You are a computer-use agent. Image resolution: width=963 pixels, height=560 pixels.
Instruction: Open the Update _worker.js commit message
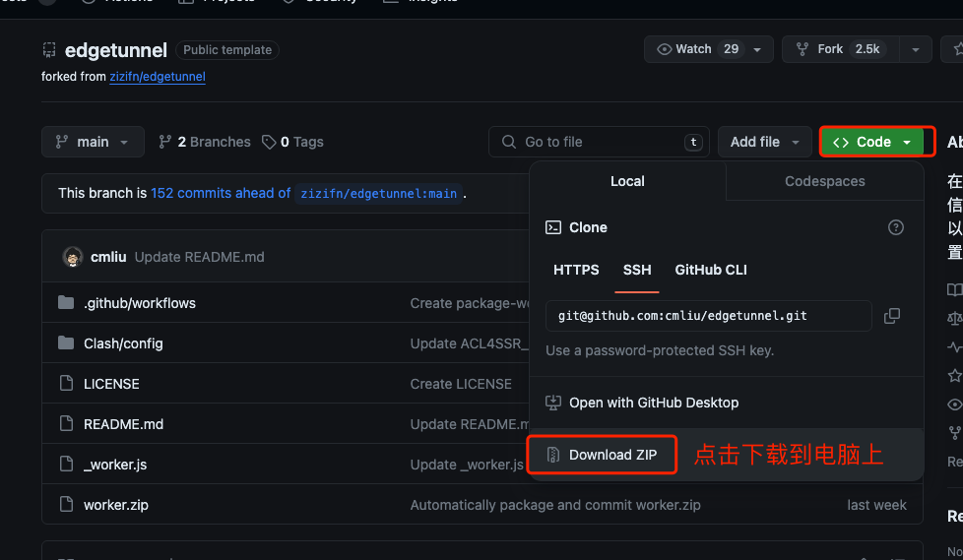click(x=467, y=465)
